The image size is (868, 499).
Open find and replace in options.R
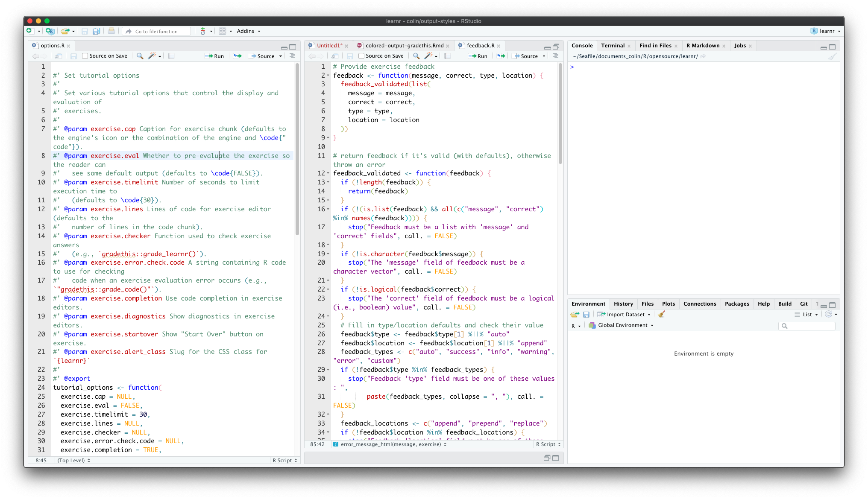pos(140,56)
